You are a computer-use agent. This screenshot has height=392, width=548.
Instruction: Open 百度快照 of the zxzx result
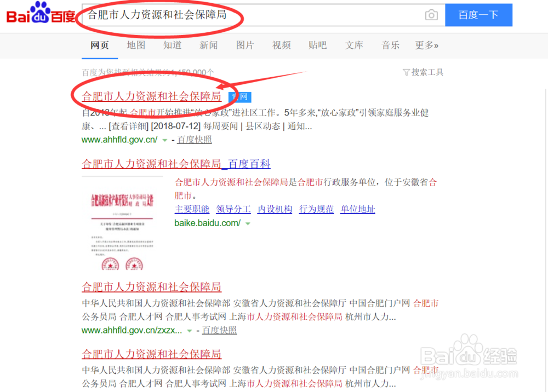219,330
